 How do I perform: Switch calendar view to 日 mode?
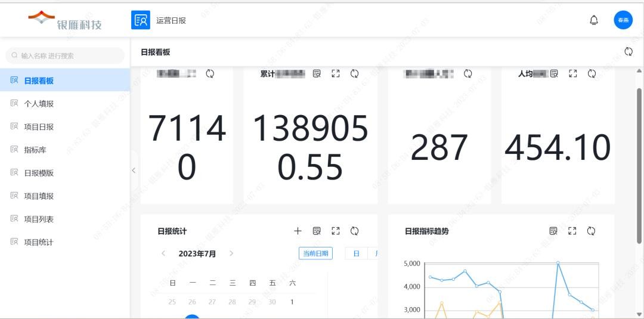pyautogui.click(x=356, y=253)
